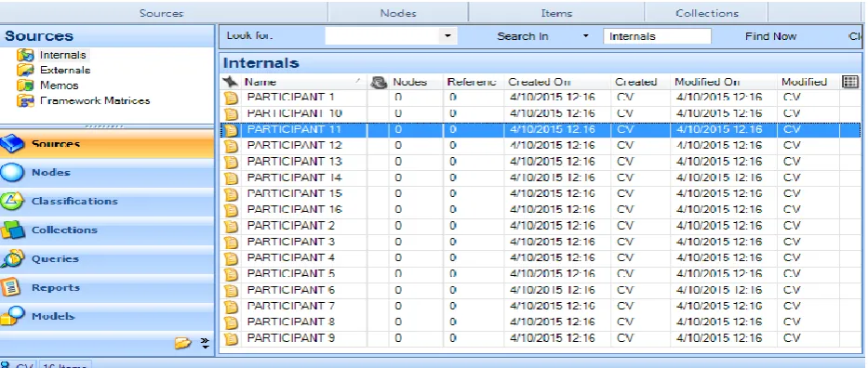The height and width of the screenshot is (368, 868).
Task: Select PARTICIPANT 4 row
Action: tap(541, 258)
